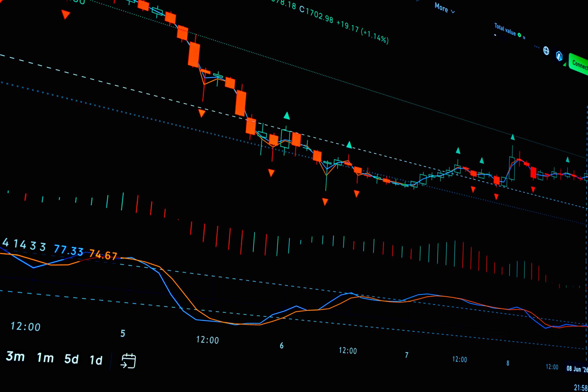Click the time axis label 7
The height and width of the screenshot is (392, 588).
(407, 355)
